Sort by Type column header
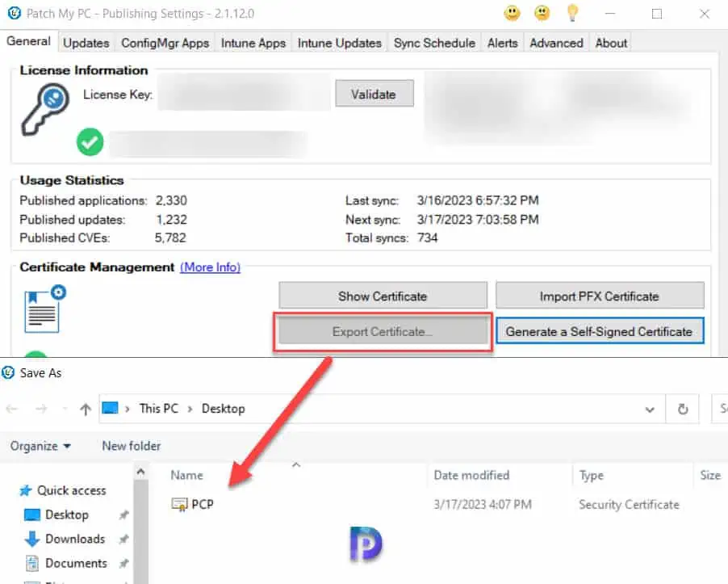The height and width of the screenshot is (584, 728). point(592,475)
